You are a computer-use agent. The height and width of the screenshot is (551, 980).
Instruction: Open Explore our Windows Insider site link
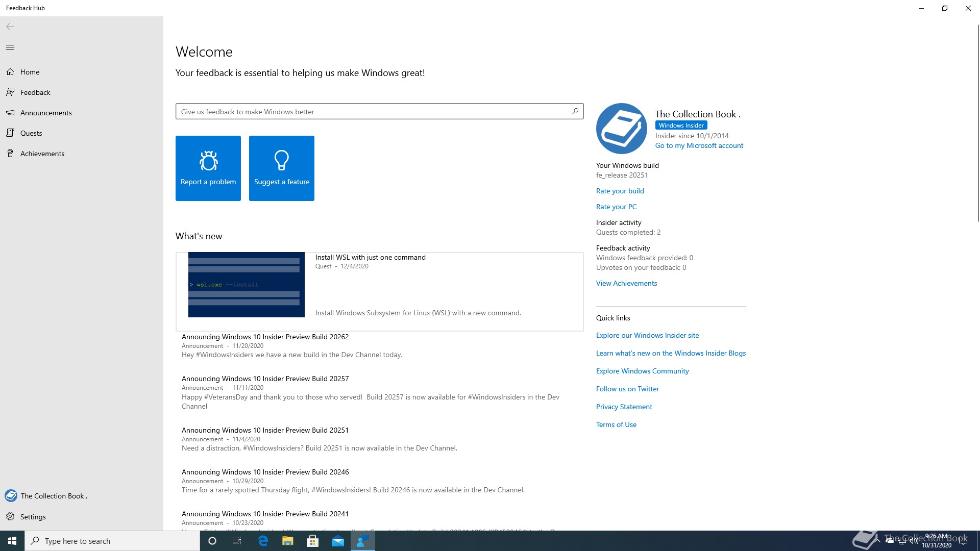coord(648,335)
